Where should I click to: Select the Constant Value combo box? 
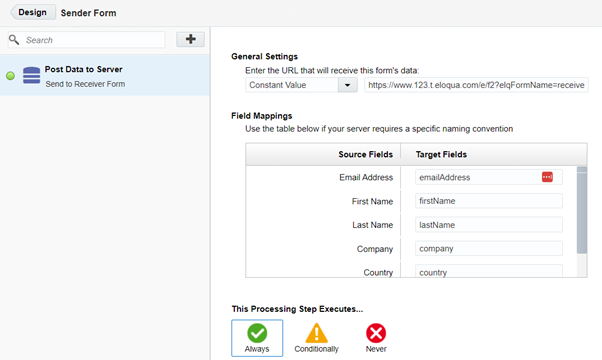(x=301, y=85)
